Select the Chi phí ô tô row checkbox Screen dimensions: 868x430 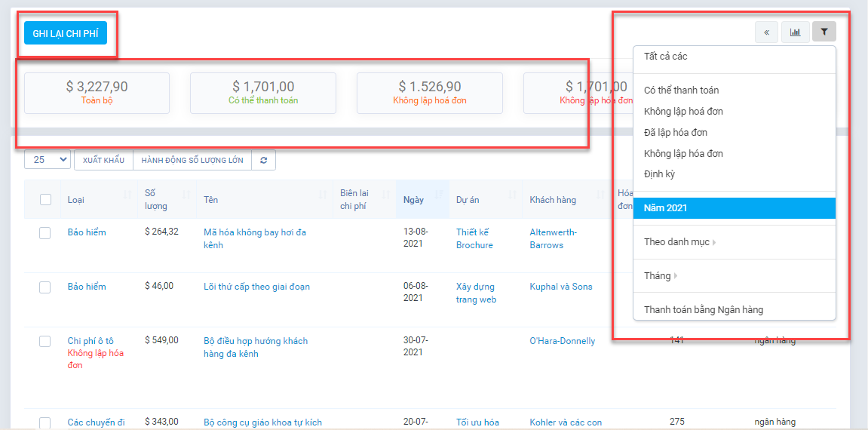point(45,342)
